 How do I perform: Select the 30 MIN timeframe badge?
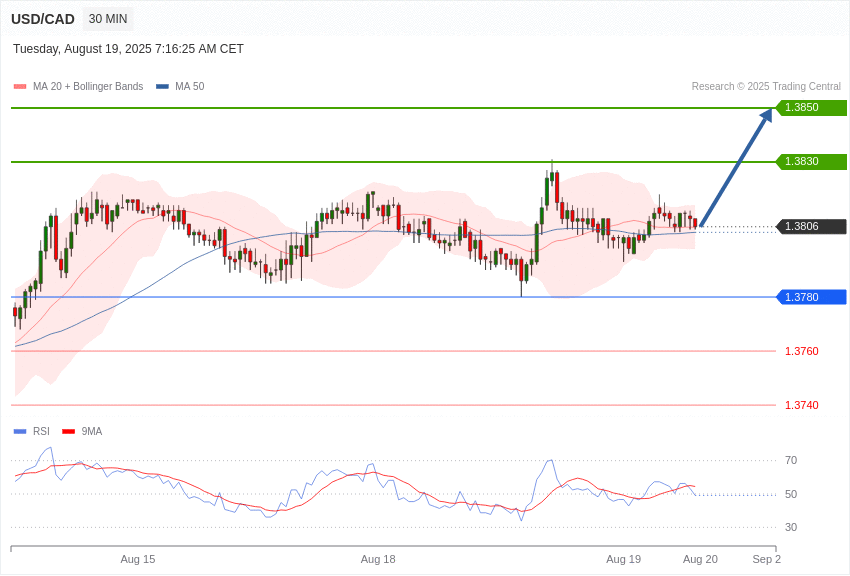click(x=108, y=19)
